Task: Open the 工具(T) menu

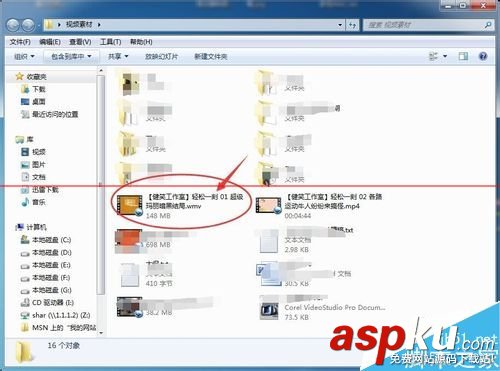Action: pyautogui.click(x=110, y=42)
